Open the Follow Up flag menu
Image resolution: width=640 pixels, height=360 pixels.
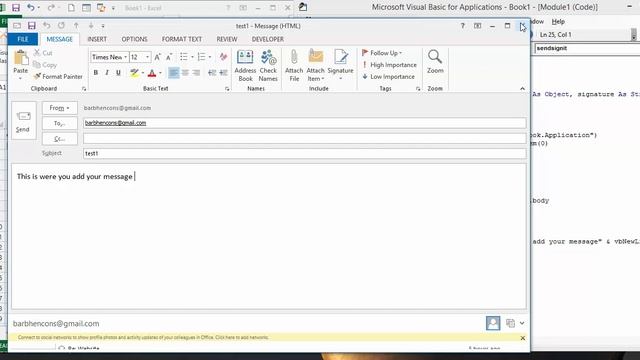tap(382, 53)
